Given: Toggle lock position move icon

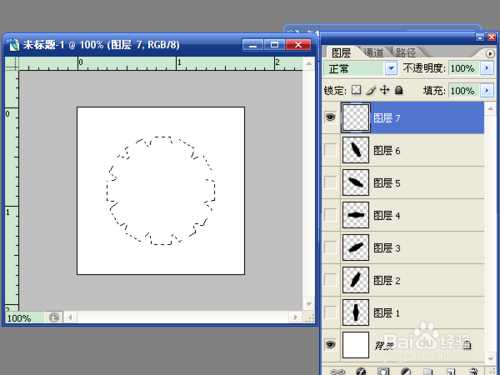Looking at the screenshot, I should (x=385, y=90).
